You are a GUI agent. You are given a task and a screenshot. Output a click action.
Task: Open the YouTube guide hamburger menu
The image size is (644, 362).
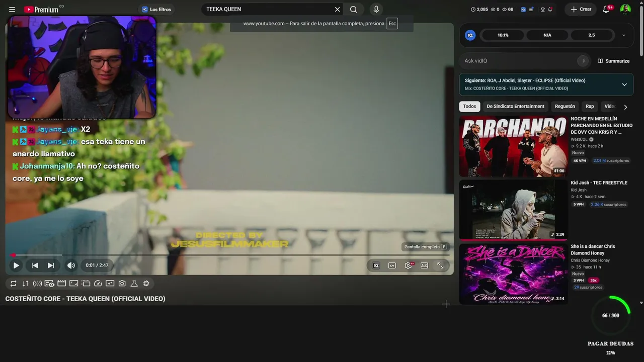[x=12, y=10]
